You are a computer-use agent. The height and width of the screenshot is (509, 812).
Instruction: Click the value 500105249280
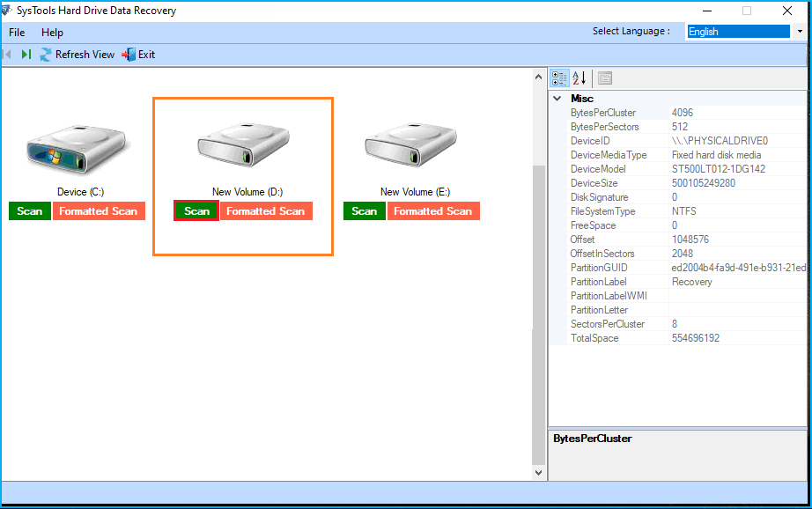(704, 183)
